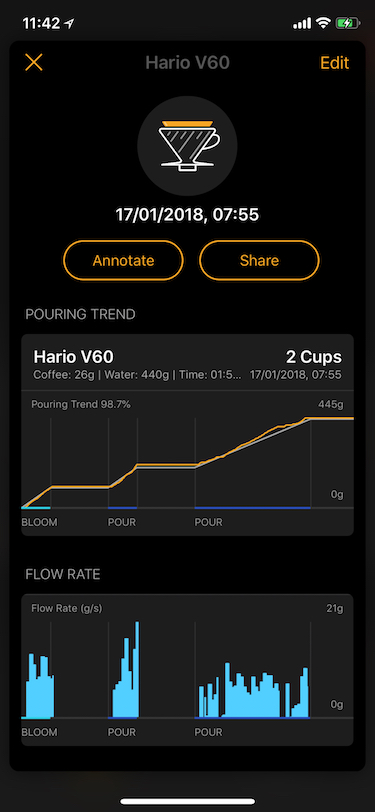The image size is (375, 812).
Task: Select the BLOOM label under Flow Rate
Action: 39,732
